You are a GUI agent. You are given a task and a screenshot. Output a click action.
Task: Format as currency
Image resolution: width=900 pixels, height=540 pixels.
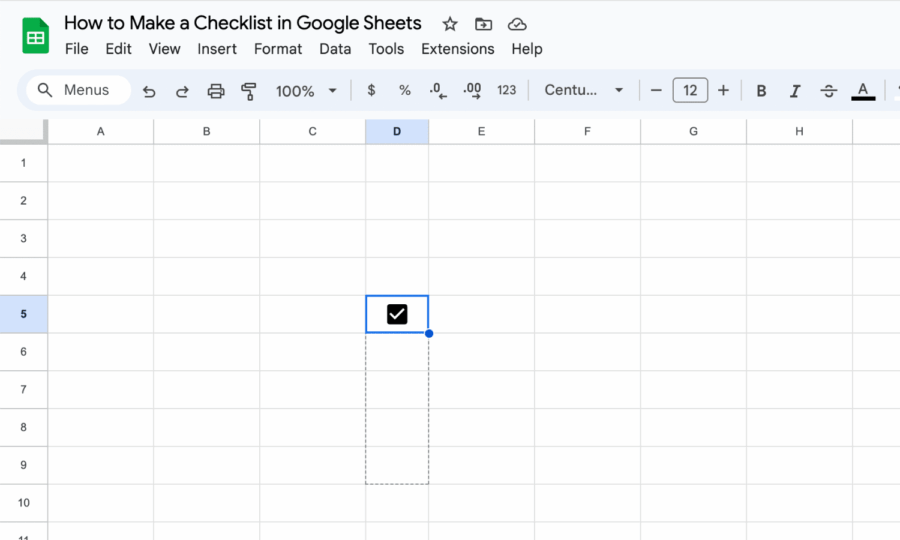[x=371, y=90]
